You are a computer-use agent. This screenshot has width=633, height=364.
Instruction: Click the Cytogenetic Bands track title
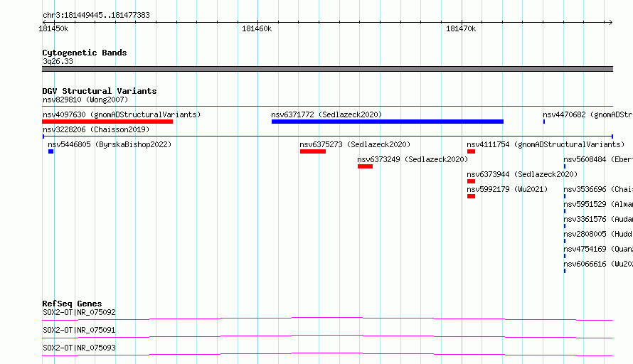point(85,53)
